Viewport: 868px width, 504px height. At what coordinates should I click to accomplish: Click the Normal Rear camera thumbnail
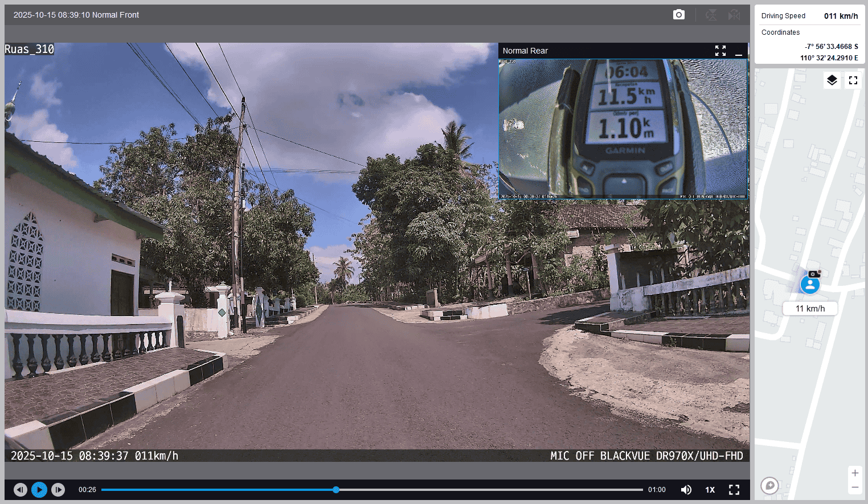pos(623,129)
